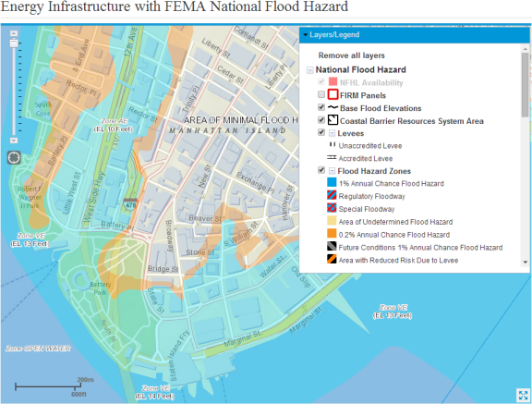This screenshot has height=404, width=532.
Task: Click the Zone OPEN WATER map label
Action: coord(38,349)
